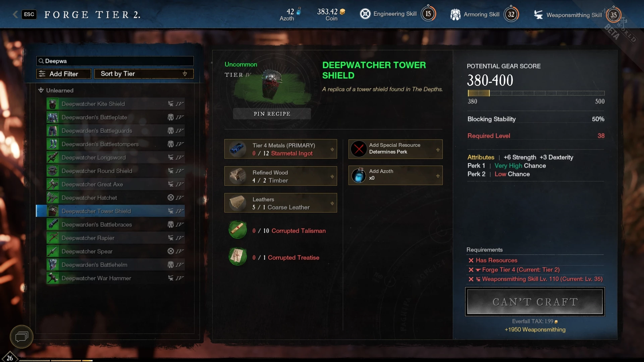Screen dimensions: 644x362
Task: Open the Sort by Tier dropdown
Action: click(144, 74)
